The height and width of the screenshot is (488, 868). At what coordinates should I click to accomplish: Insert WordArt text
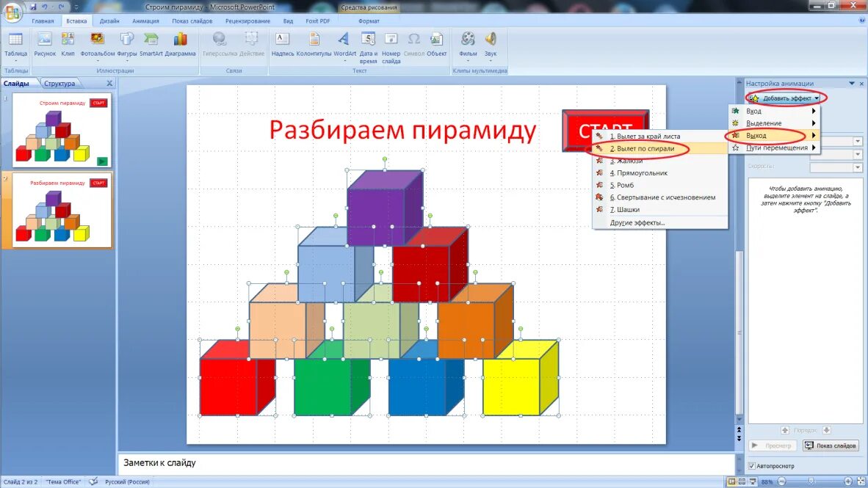[344, 45]
